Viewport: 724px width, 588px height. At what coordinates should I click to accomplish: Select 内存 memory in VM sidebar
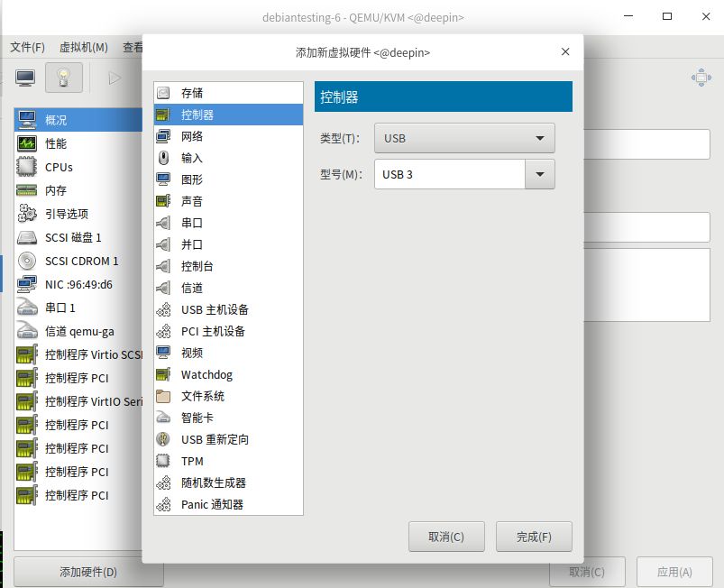click(78, 190)
